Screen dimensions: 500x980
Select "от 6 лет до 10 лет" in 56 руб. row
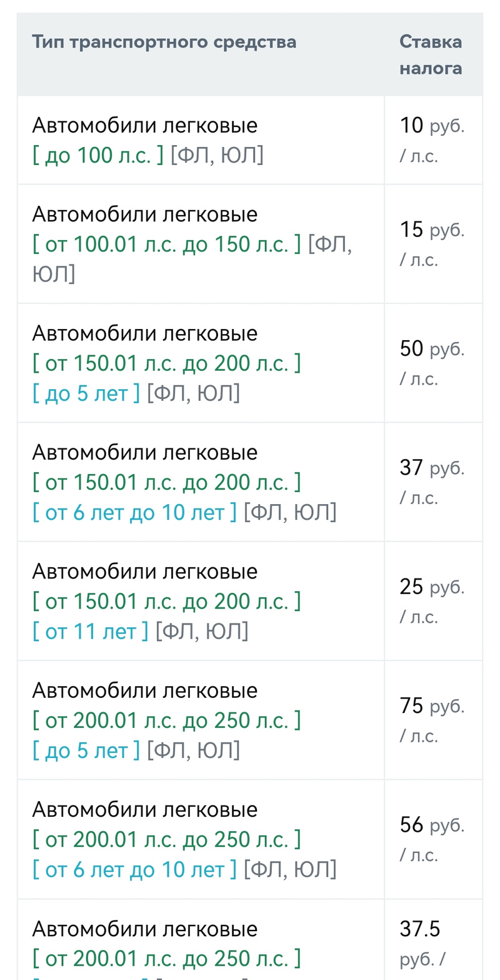[x=134, y=869]
